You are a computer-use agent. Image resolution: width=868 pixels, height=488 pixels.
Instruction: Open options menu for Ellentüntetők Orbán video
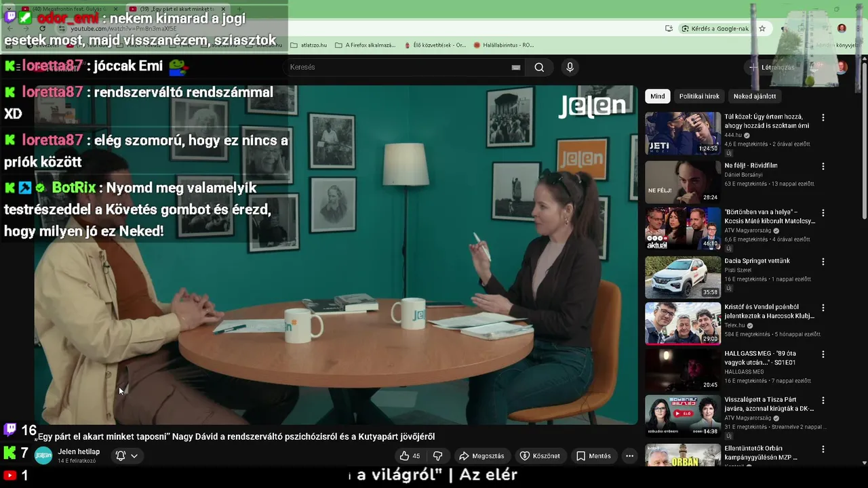click(x=823, y=449)
